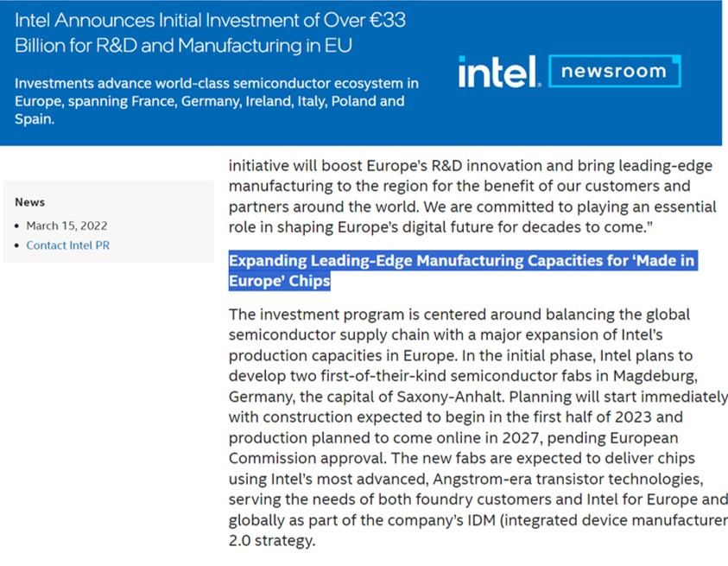Click the highlighted 'Expanding Leading-Edge Manufacturing' heading
Viewport: 728px width, 566px height.
click(x=463, y=270)
